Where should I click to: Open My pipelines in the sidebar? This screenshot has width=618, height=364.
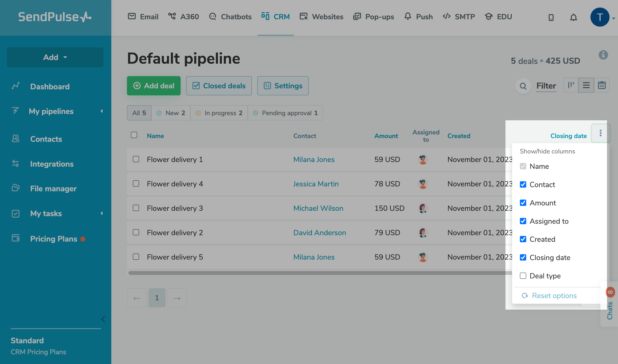tap(51, 111)
